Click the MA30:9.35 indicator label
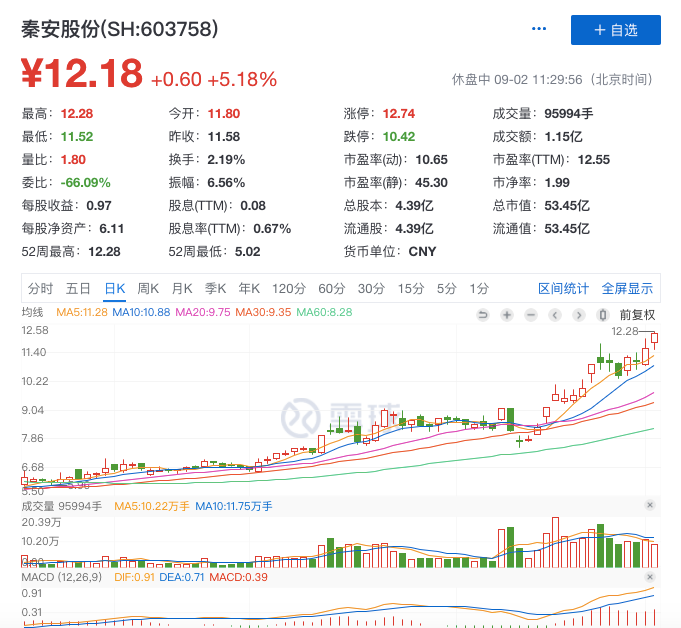 pyautogui.click(x=263, y=312)
